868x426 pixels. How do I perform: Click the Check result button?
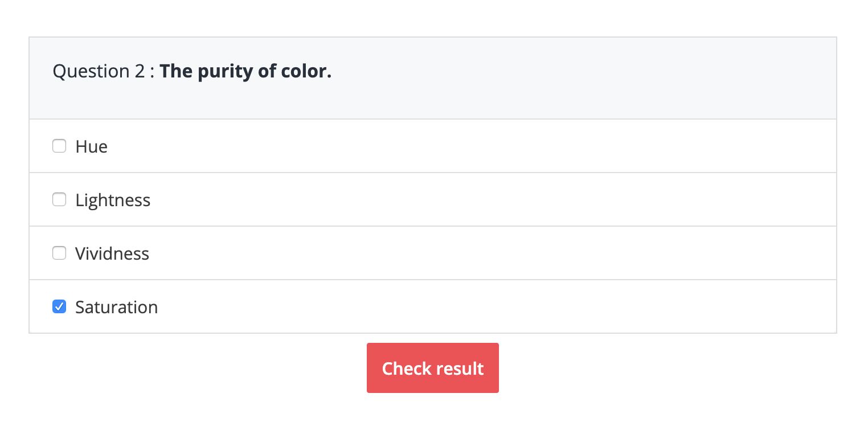click(432, 368)
